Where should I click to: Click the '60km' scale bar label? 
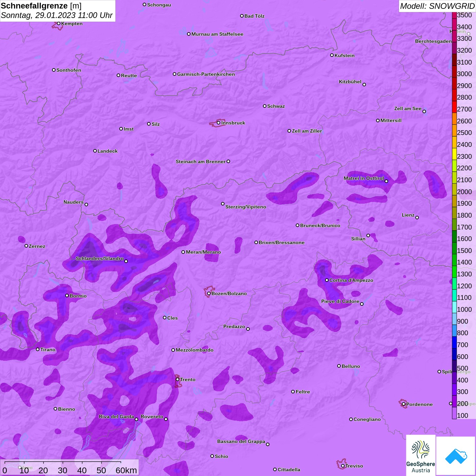[x=126, y=470]
